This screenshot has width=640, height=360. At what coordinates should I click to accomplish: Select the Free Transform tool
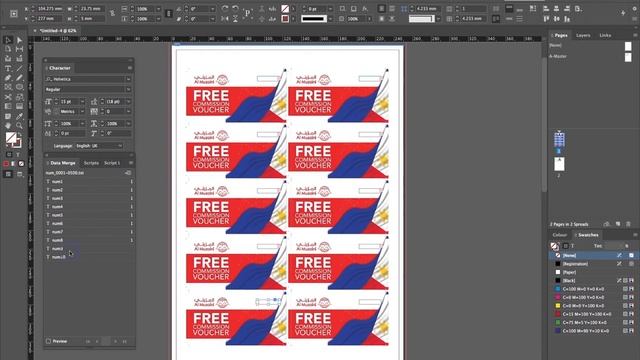click(19, 97)
